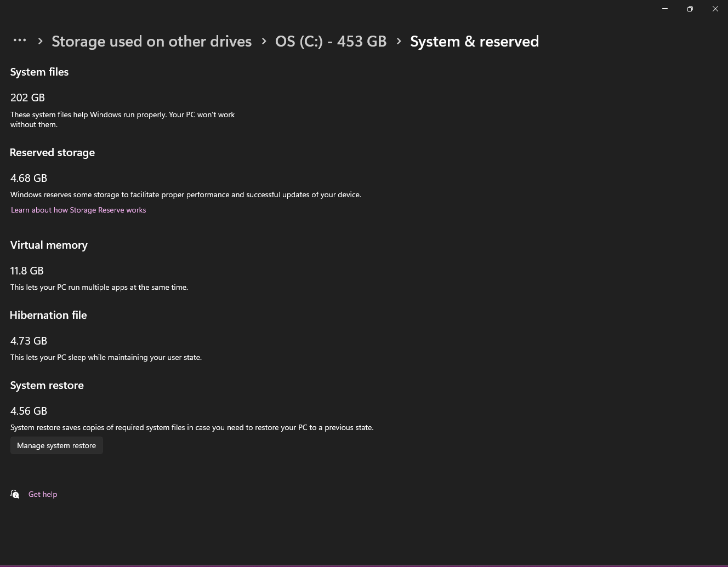Click the 'Reserved storage' section heading

click(52, 152)
